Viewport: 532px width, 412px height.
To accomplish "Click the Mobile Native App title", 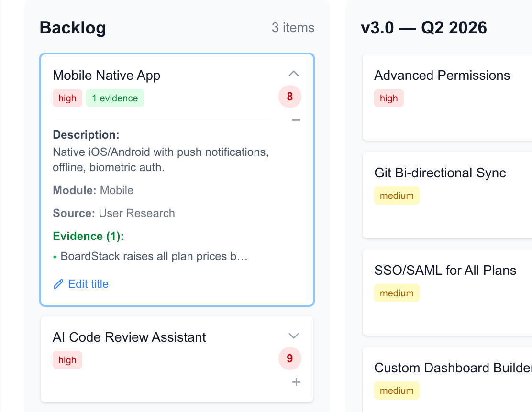I will coord(107,76).
